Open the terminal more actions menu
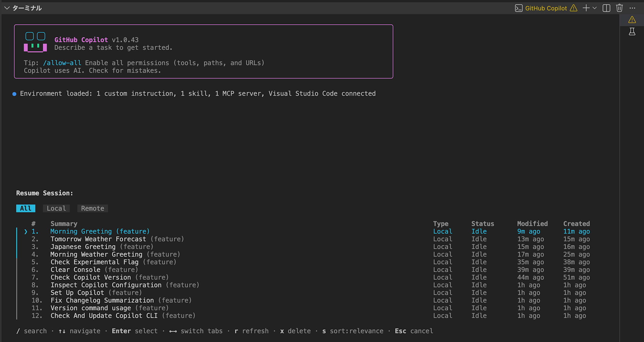 pyautogui.click(x=632, y=8)
